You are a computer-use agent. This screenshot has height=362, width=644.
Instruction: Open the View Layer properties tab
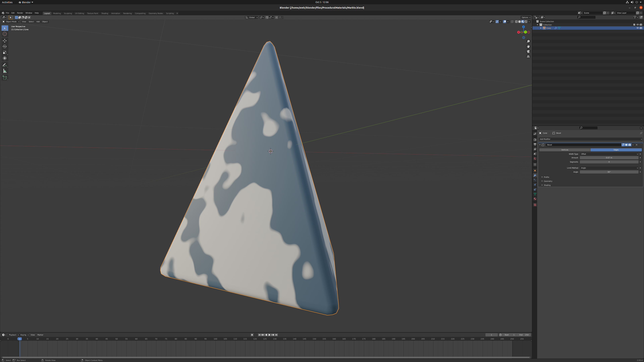pos(535,149)
